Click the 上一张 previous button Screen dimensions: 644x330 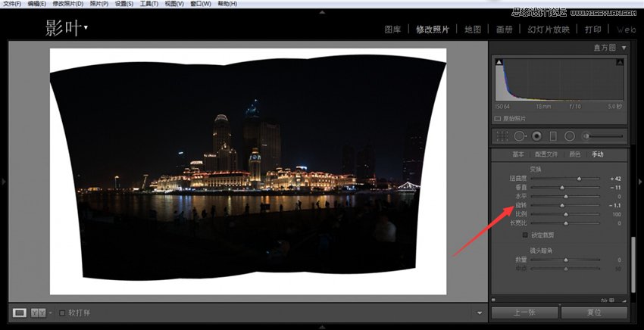coord(525,312)
